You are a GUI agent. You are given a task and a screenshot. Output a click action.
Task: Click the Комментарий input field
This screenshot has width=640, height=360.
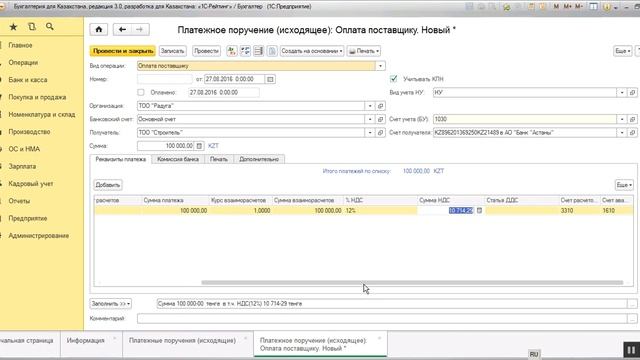382,318
